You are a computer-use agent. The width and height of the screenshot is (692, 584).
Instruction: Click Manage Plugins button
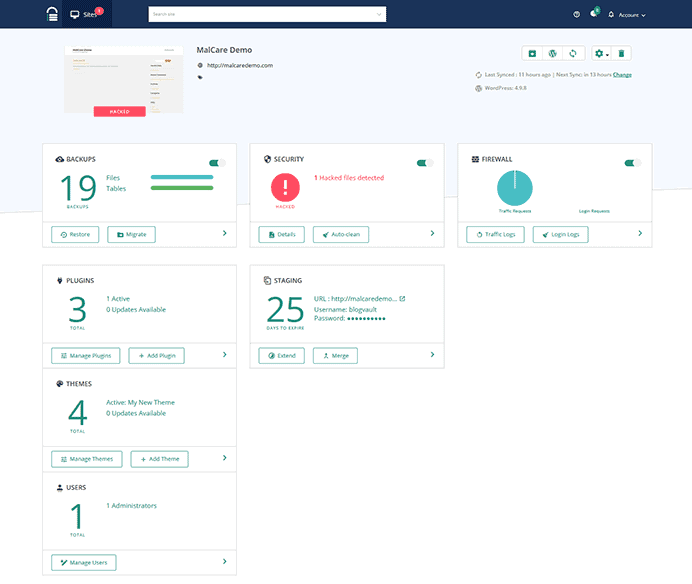(86, 356)
